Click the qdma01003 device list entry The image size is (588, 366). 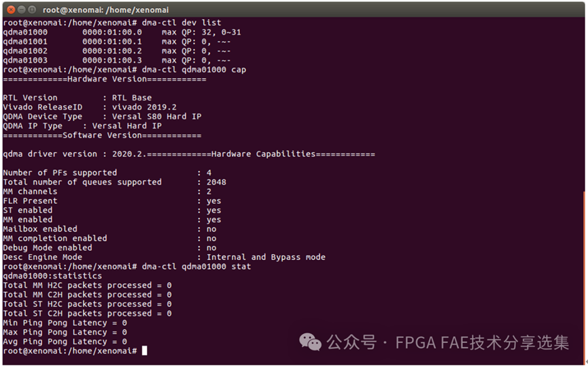point(25,60)
